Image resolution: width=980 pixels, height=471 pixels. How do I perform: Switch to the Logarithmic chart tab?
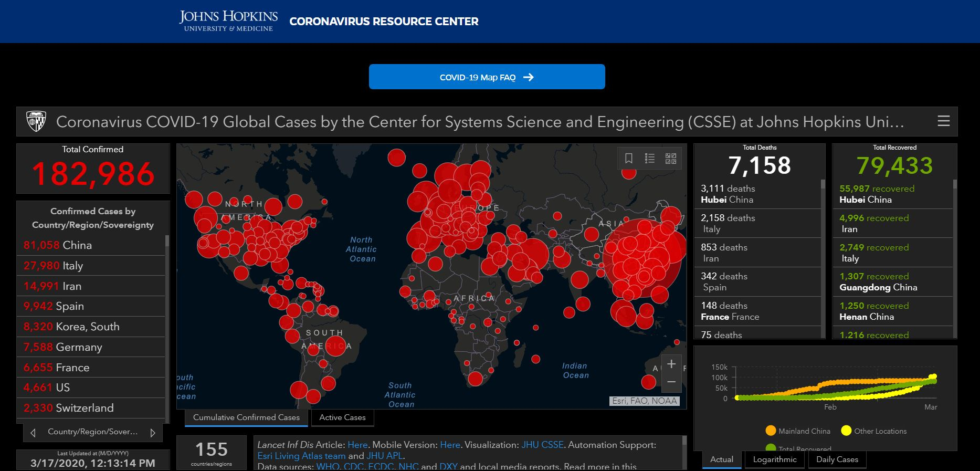(774, 459)
